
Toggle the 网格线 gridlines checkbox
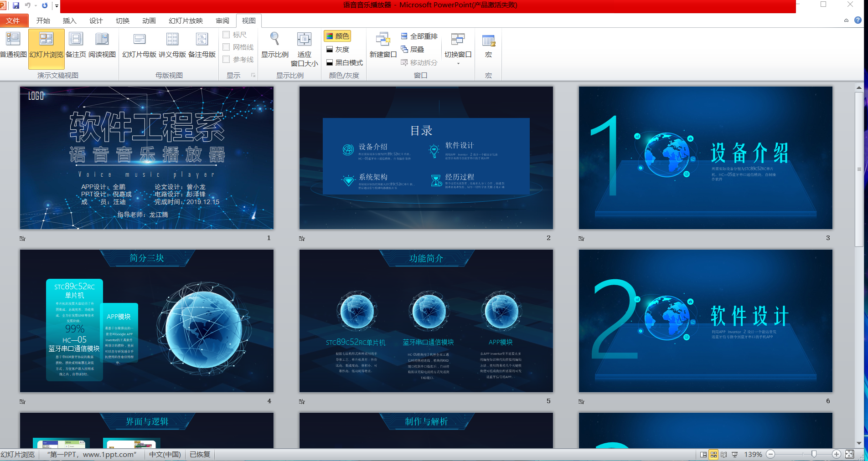point(226,47)
